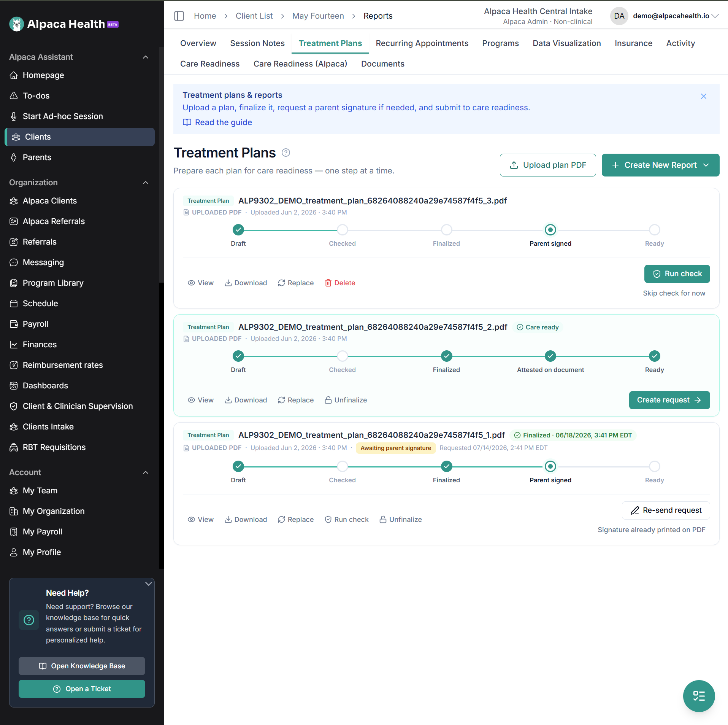This screenshot has height=725, width=728.
Task: Open My Organization
Action: [x=54, y=511]
